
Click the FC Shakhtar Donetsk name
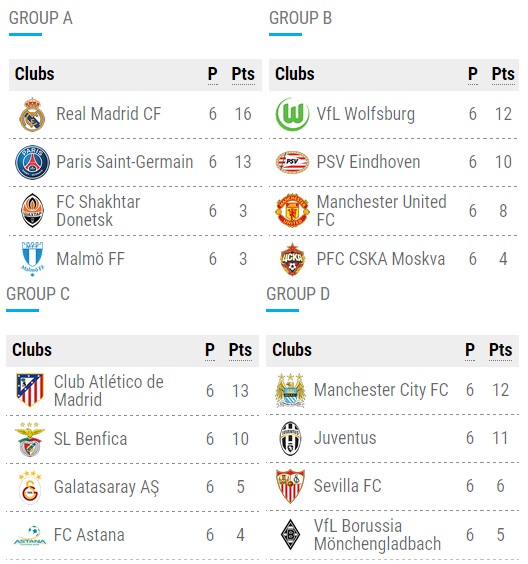click(x=98, y=210)
